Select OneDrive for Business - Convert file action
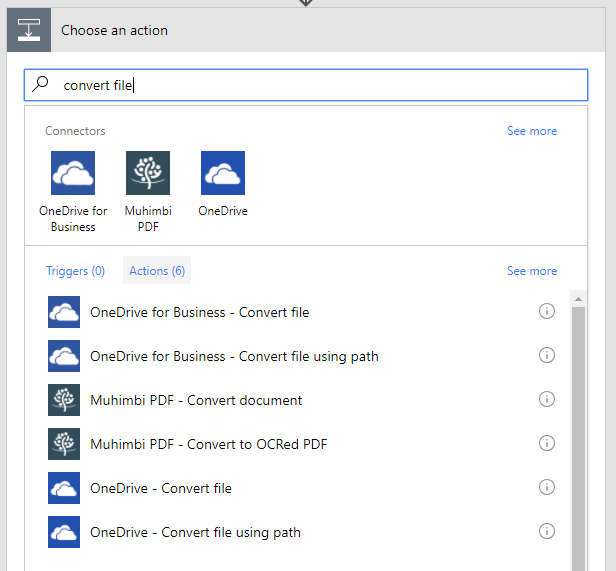 200,312
